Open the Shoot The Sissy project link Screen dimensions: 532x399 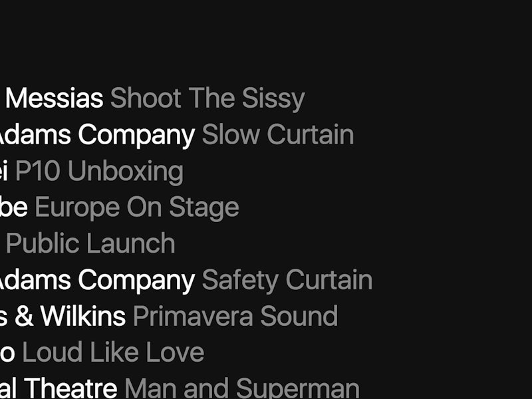tap(207, 99)
